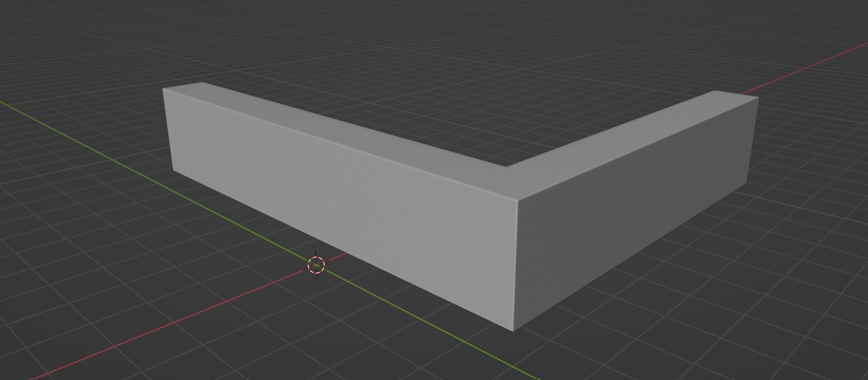Click the bottom vertex of the outer corner
The image size is (868, 380).
[514, 331]
